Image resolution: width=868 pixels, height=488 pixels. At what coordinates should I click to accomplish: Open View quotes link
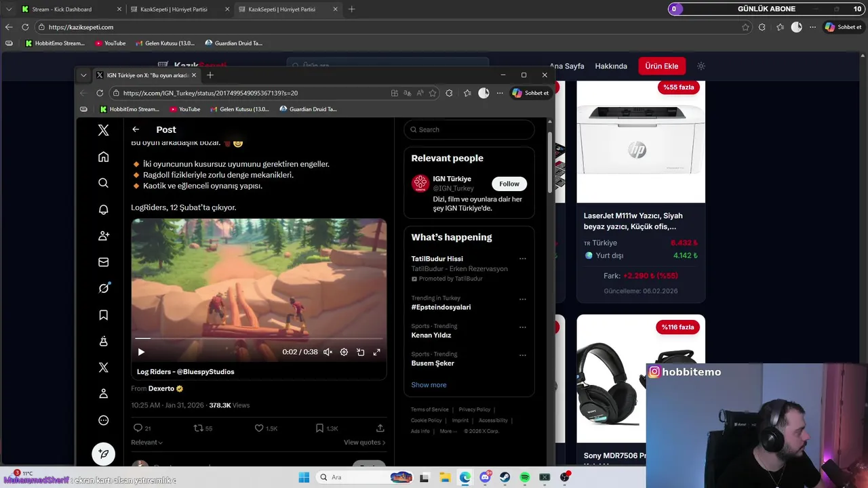pyautogui.click(x=364, y=443)
